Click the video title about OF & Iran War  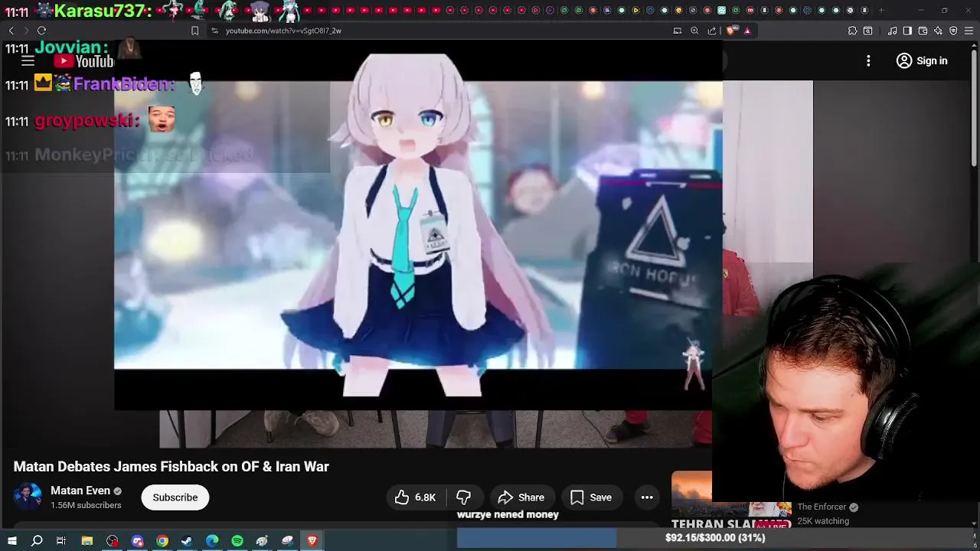(171, 466)
